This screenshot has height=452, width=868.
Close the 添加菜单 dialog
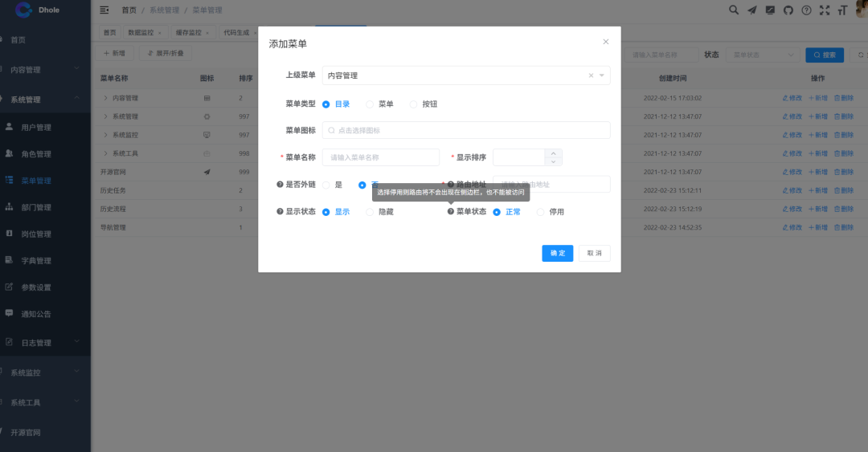coord(606,42)
